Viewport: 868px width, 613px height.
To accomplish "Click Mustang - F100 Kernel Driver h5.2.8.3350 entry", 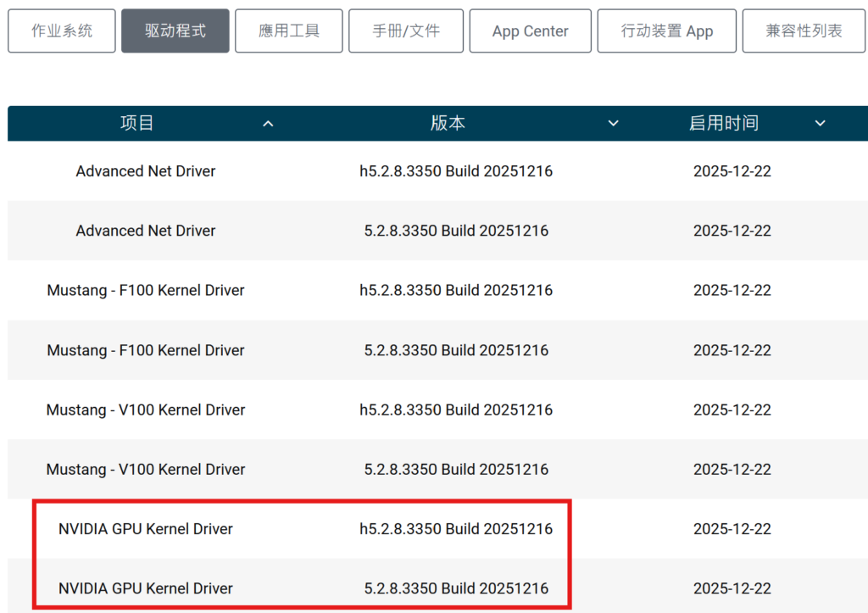I will pos(146,290).
